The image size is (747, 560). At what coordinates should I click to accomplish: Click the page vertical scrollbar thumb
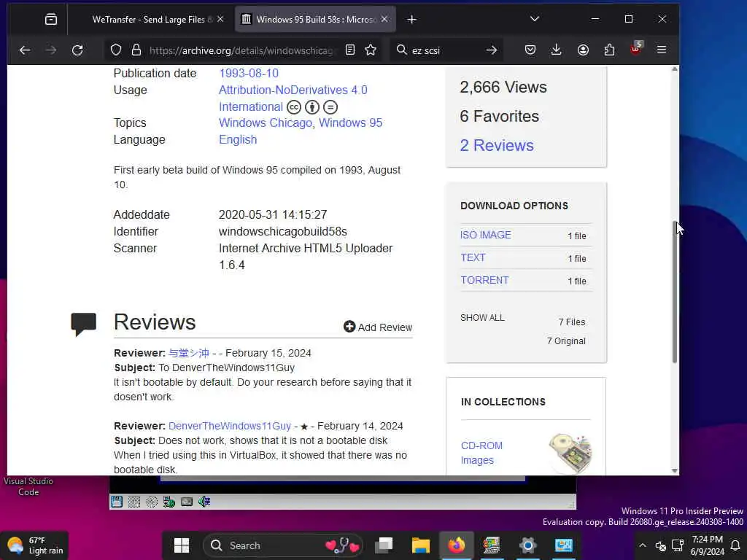tap(675, 292)
